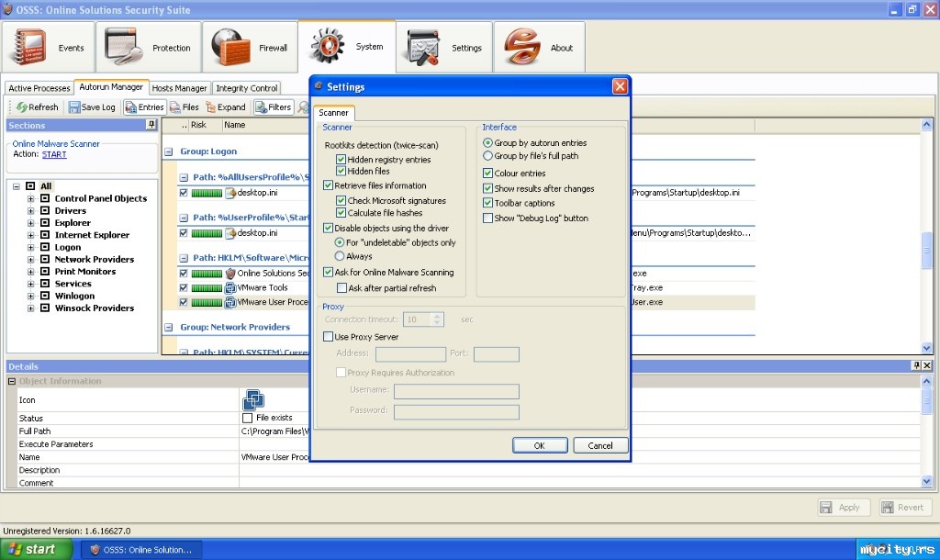This screenshot has width=940, height=560.
Task: Enable Show "Debug Log" button
Action: pos(488,218)
